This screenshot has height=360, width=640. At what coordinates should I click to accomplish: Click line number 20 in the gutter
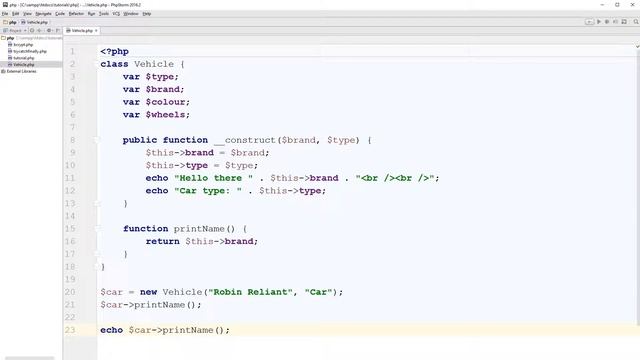pyautogui.click(x=70, y=292)
